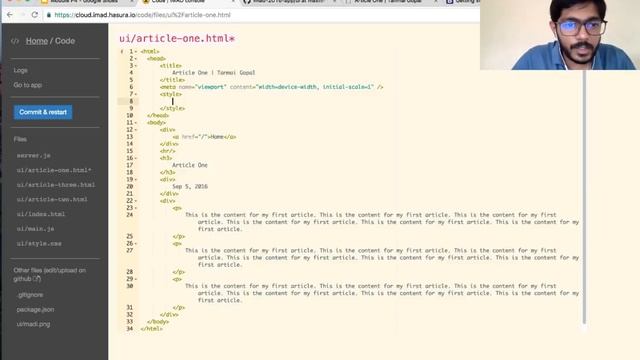Click the padlock icon in the address bar
The image size is (640, 360).
click(x=49, y=15)
